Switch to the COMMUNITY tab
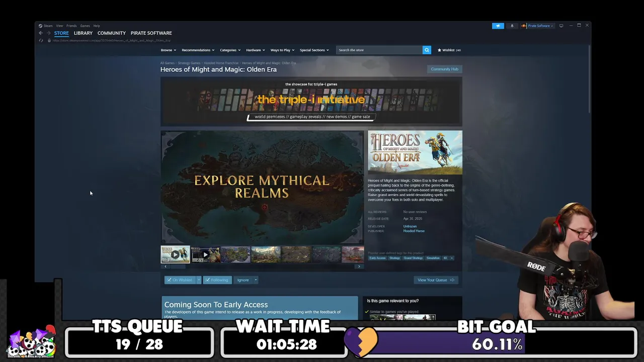Image resolution: width=644 pixels, height=362 pixels. pyautogui.click(x=112, y=33)
